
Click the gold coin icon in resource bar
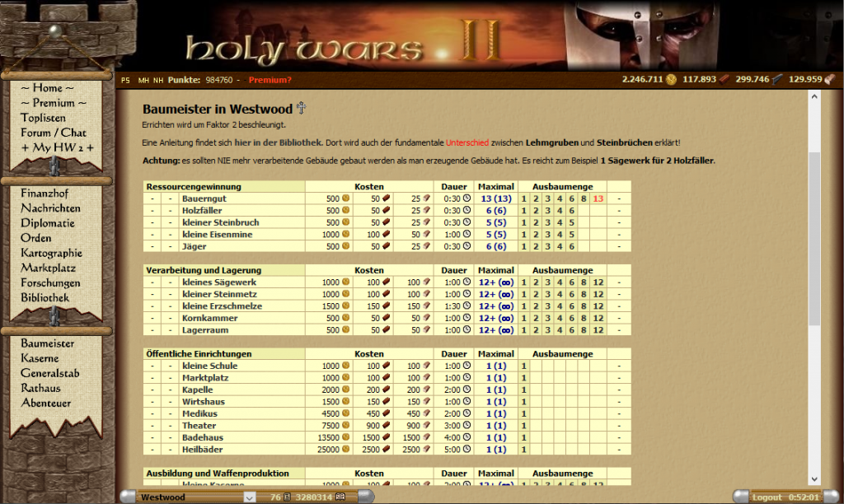pos(672,80)
